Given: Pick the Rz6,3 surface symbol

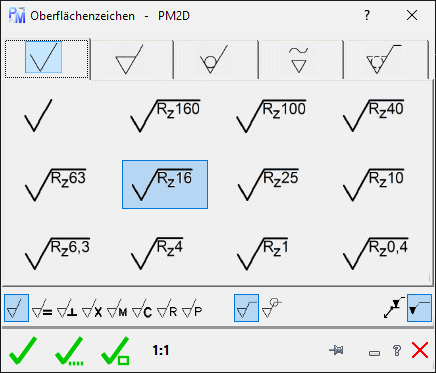Looking at the screenshot, I should (x=57, y=253).
